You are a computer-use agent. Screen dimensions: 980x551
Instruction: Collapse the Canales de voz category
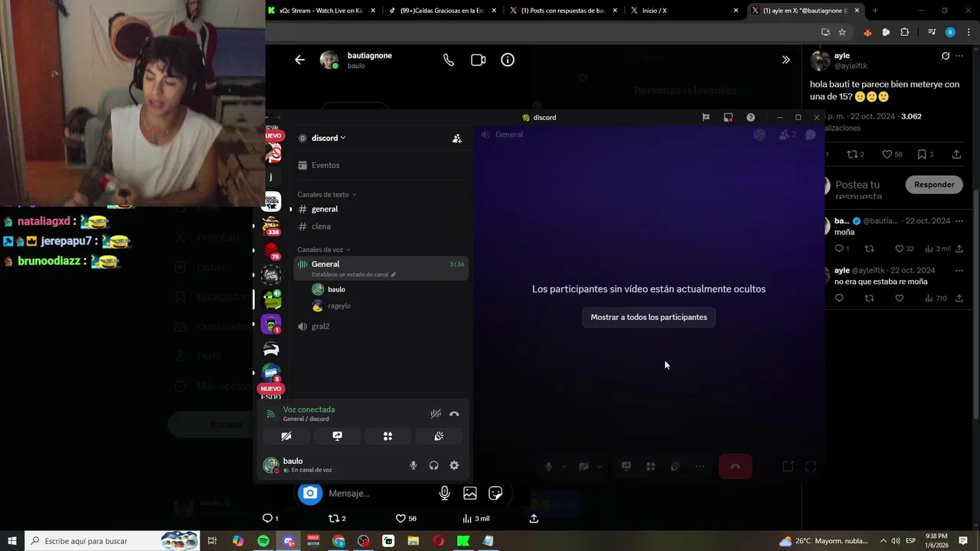pyautogui.click(x=324, y=249)
